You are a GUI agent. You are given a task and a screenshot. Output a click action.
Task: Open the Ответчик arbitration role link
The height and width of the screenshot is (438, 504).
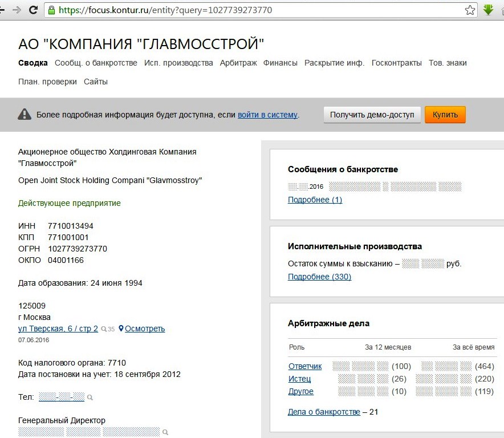[304, 366]
